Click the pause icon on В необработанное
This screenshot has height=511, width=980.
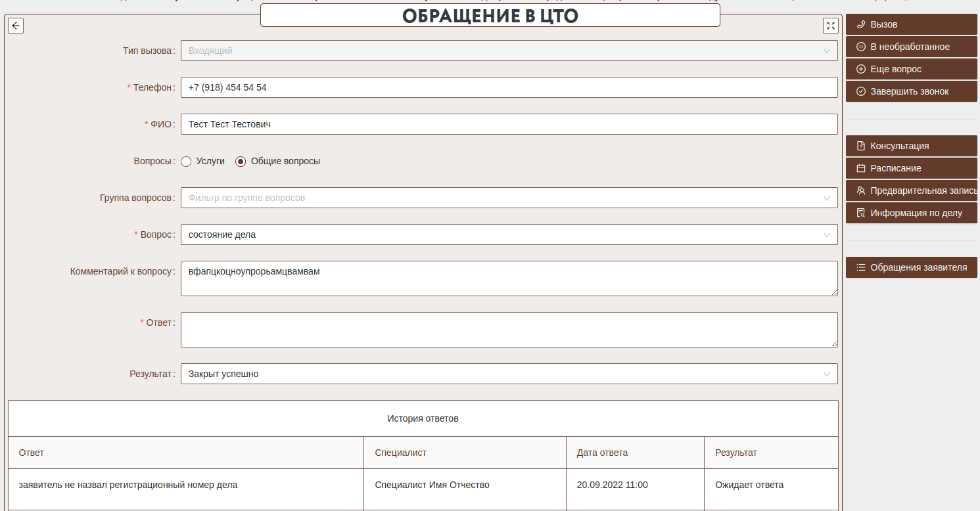click(861, 47)
